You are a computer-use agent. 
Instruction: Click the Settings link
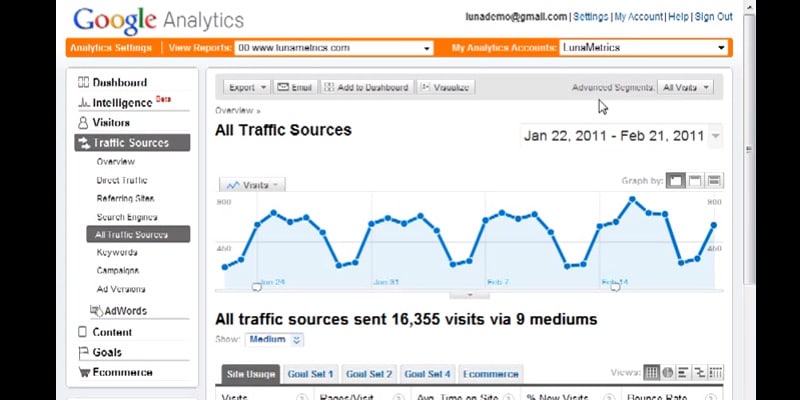pos(591,17)
